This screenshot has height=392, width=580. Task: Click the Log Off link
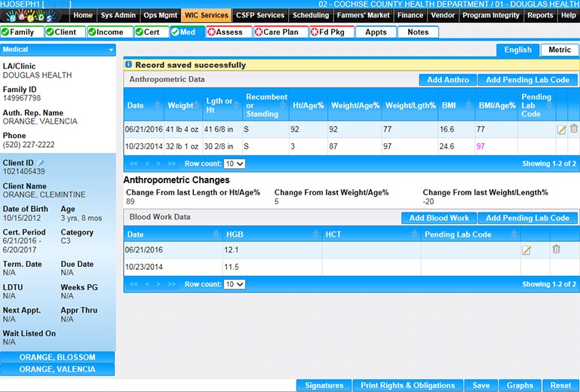click(x=56, y=5)
